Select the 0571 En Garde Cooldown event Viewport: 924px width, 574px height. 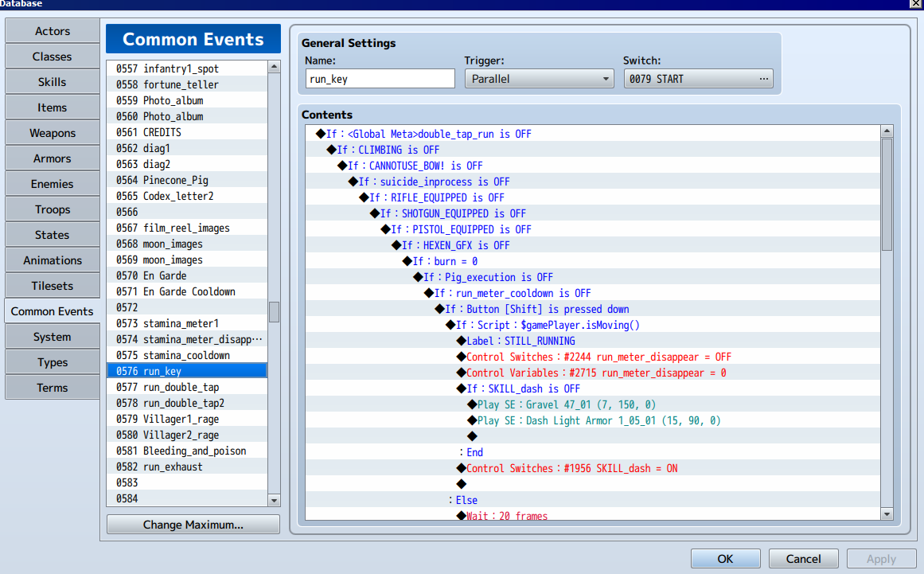pyautogui.click(x=187, y=291)
